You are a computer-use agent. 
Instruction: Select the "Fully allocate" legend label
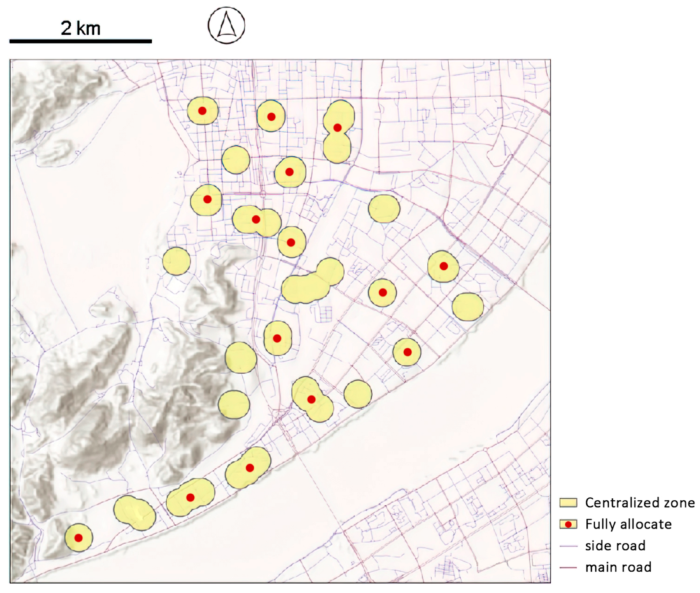[628, 524]
